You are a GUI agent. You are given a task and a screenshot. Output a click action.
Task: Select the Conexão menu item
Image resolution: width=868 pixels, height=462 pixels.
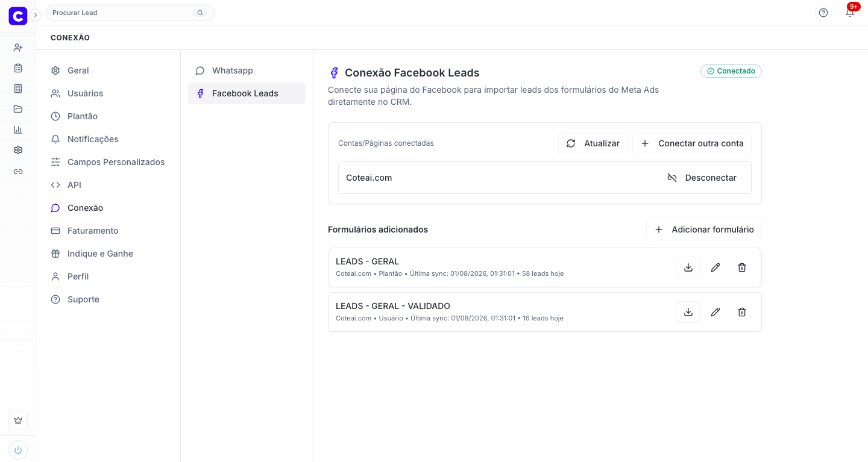108,208
